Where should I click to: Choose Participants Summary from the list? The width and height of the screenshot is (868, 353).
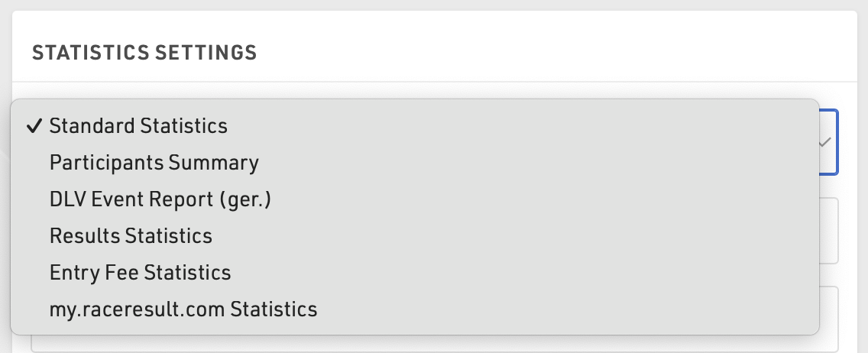(x=154, y=163)
